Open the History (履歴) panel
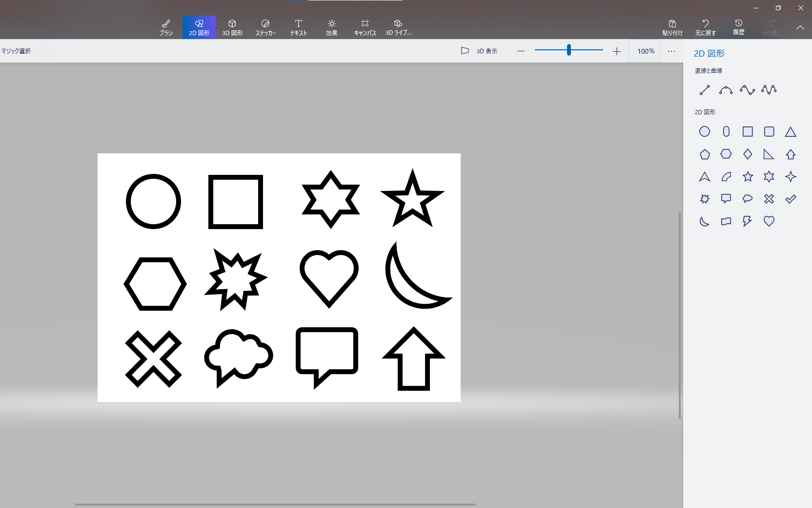 [x=739, y=27]
